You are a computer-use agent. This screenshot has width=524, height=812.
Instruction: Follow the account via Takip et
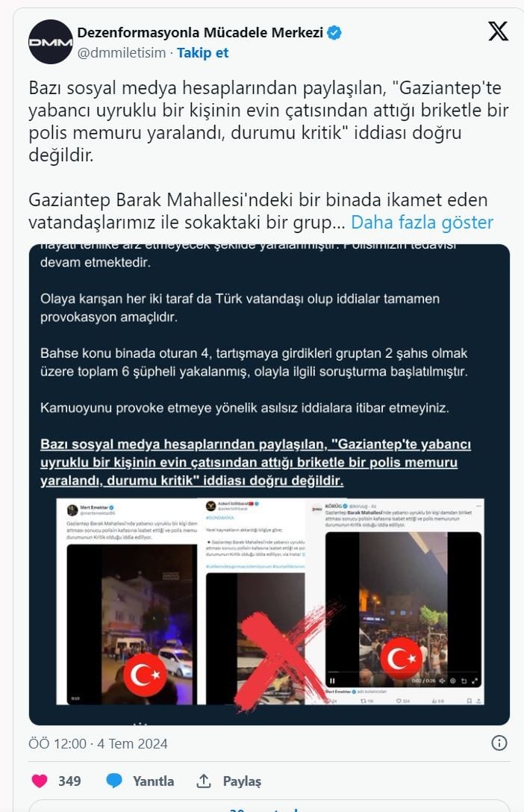[202, 53]
